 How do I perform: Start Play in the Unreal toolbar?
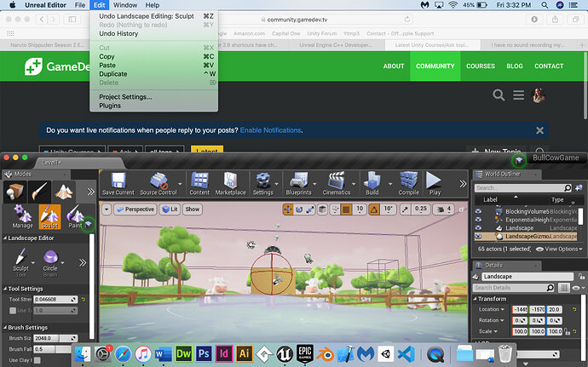[435, 184]
